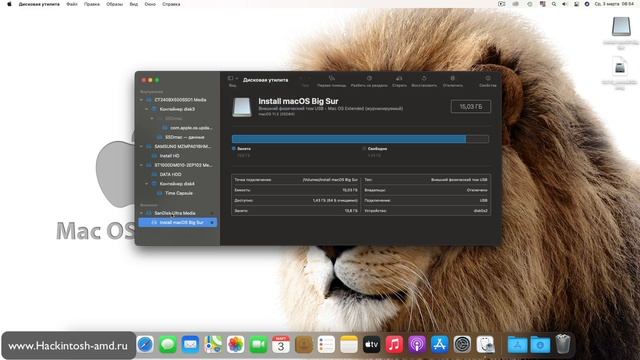The height and width of the screenshot is (360, 640).
Task: Collapse the greyed SSDmac volume group triangle
Action: click(x=152, y=118)
